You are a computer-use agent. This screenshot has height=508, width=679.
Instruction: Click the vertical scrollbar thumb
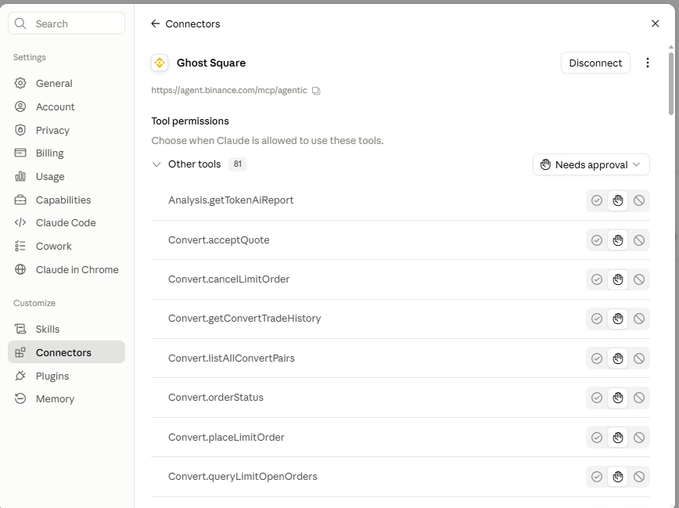point(671,82)
